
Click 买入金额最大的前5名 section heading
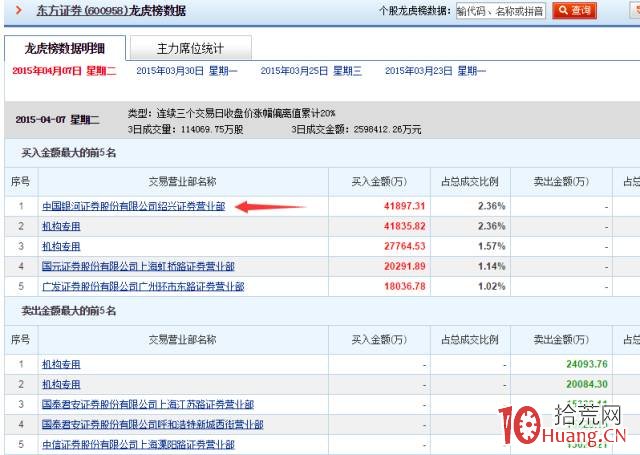pos(69,153)
